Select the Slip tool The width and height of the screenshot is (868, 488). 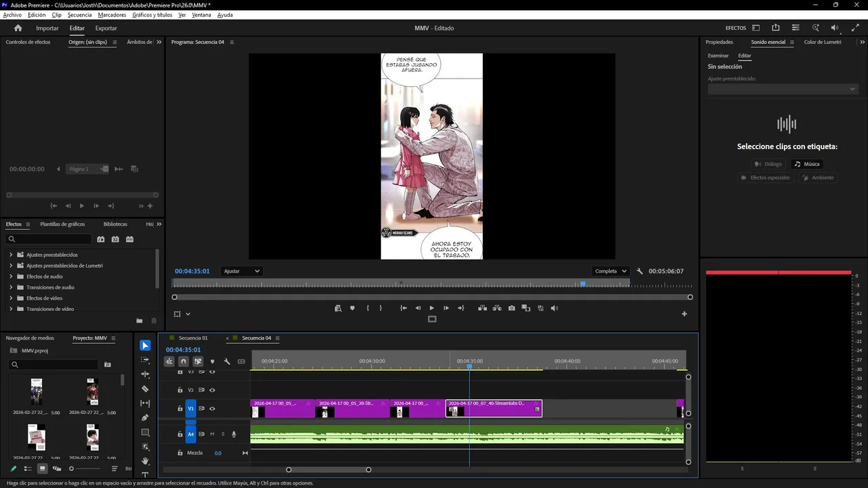[145, 403]
